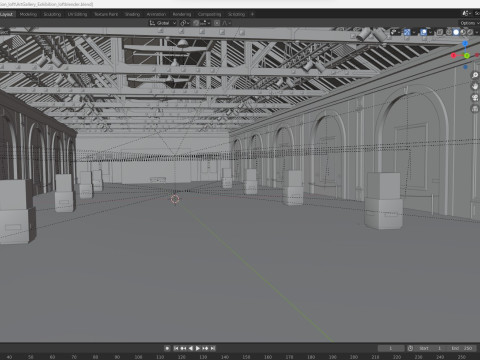
Task: Switch to the Scripting workspace
Action: tap(236, 14)
